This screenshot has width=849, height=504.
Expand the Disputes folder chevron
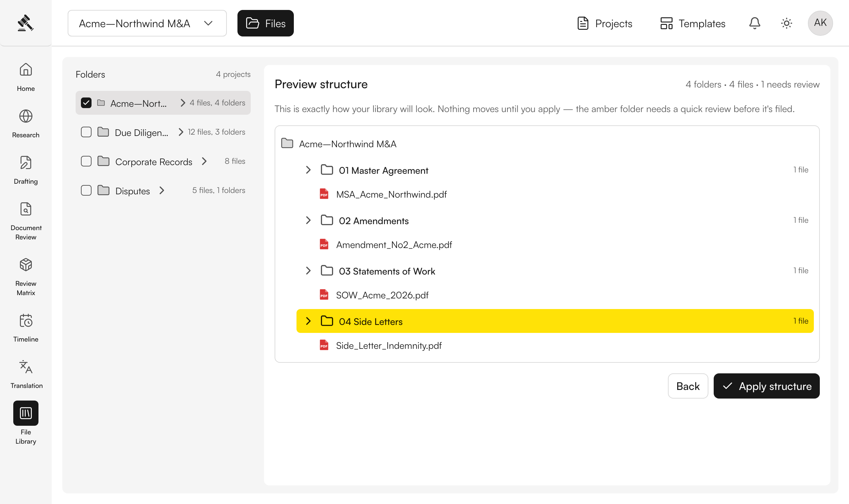pyautogui.click(x=162, y=190)
